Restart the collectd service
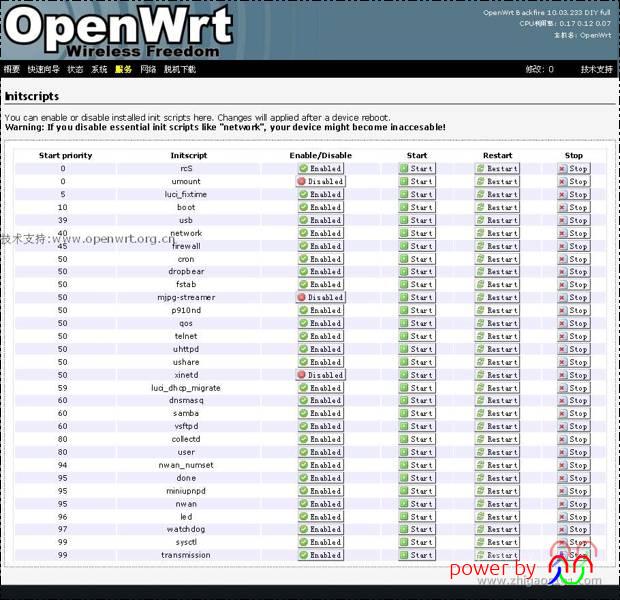This screenshot has height=600, width=620. 497,439
